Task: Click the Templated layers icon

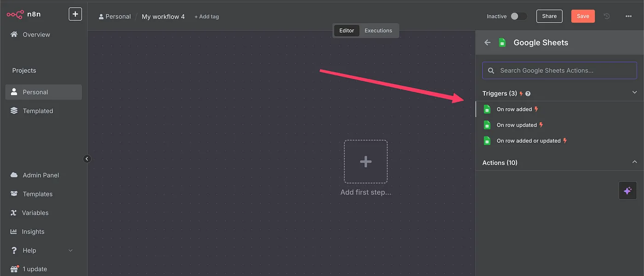Action: [14, 111]
